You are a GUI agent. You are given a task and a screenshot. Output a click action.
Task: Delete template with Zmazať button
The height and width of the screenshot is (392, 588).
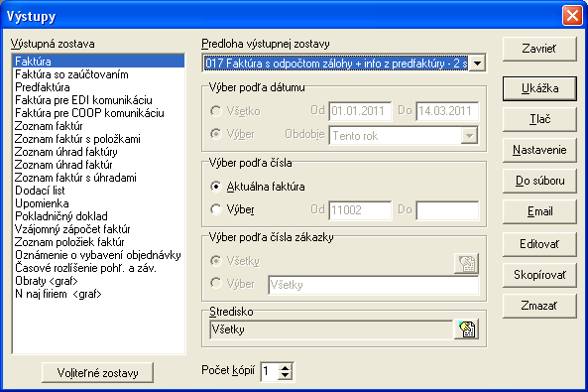tap(539, 306)
